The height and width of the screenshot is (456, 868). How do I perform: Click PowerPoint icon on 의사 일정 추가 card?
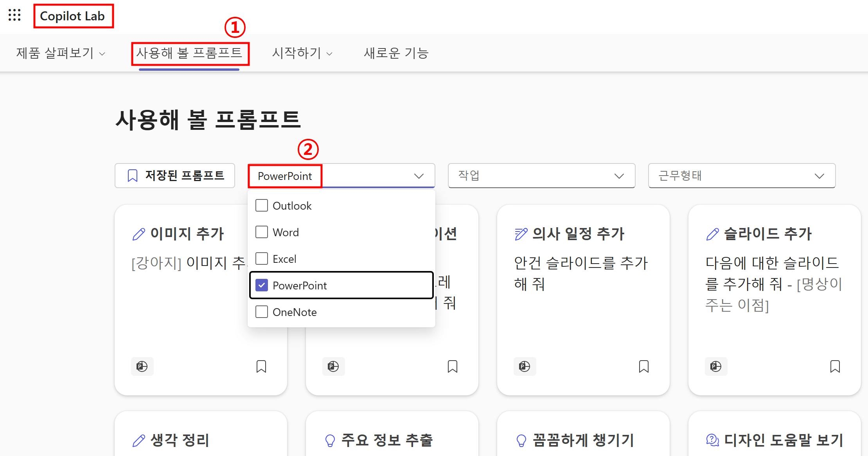click(x=525, y=366)
